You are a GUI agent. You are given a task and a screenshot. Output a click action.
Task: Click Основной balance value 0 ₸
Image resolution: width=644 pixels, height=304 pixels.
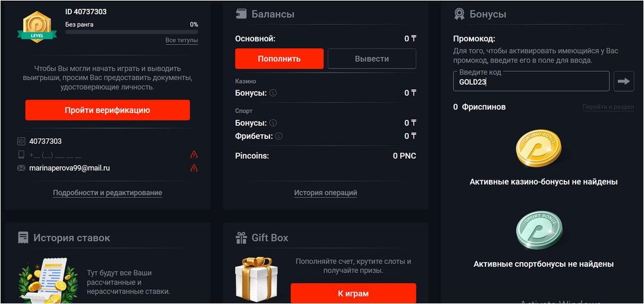[410, 39]
